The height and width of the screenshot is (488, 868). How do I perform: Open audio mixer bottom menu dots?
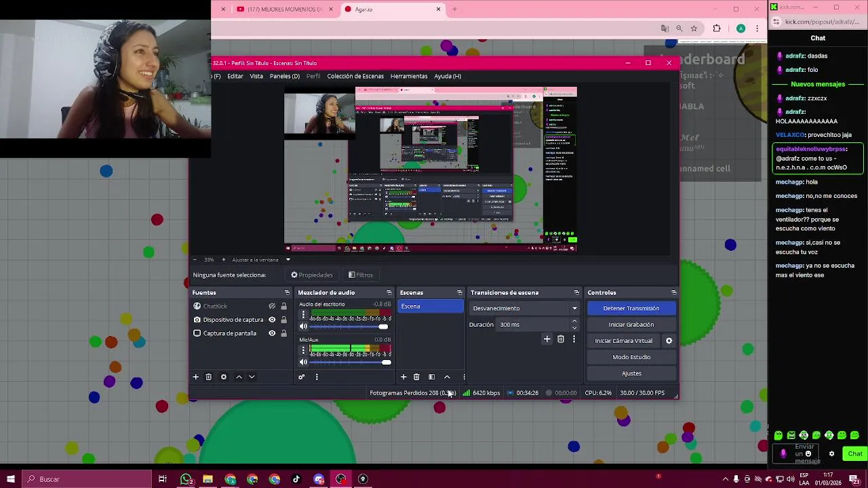pyautogui.click(x=317, y=377)
